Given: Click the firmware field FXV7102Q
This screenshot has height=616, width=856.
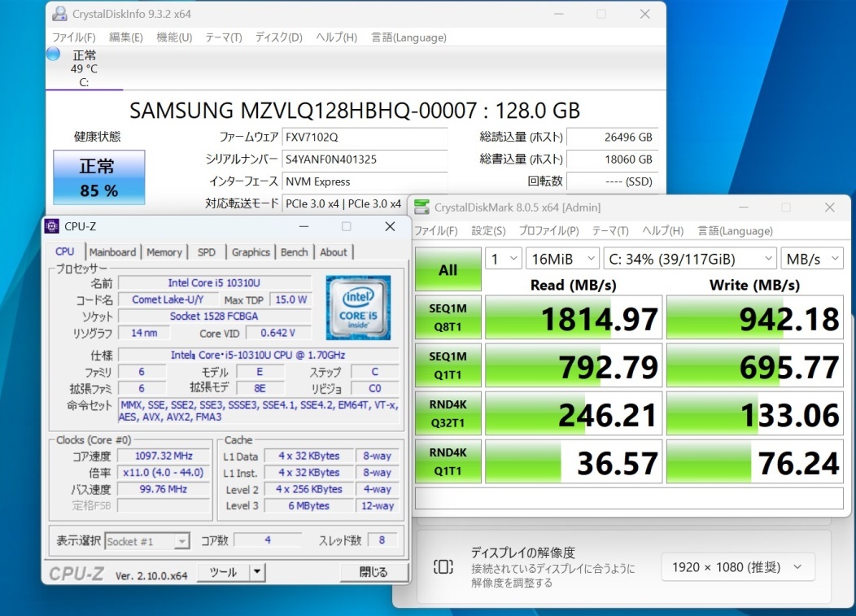Looking at the screenshot, I should point(365,137).
